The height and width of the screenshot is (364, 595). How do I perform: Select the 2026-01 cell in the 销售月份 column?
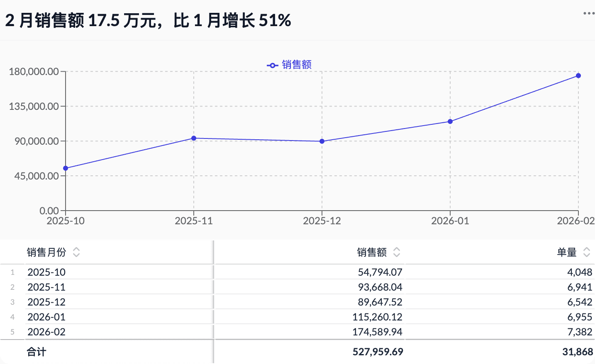click(46, 317)
